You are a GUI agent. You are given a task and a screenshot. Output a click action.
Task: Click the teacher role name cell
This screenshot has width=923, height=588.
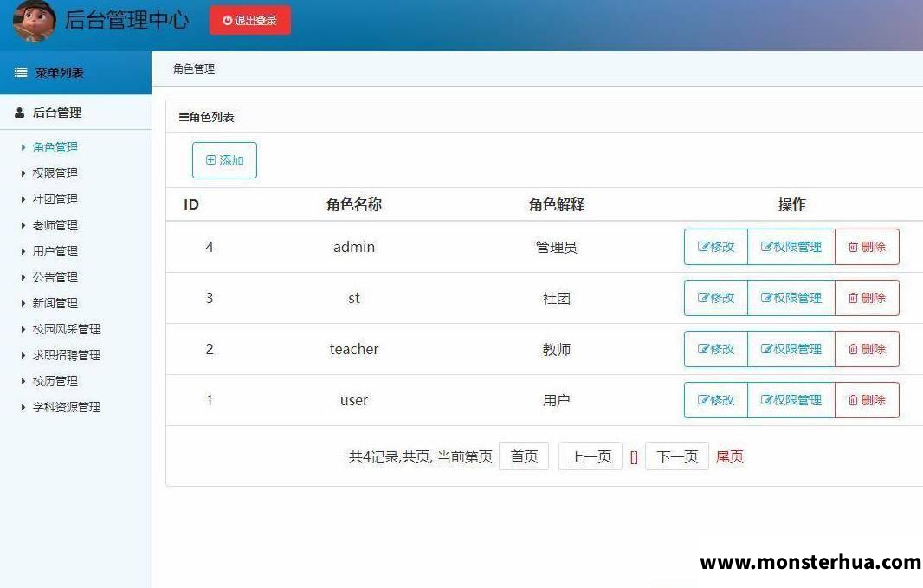point(354,349)
